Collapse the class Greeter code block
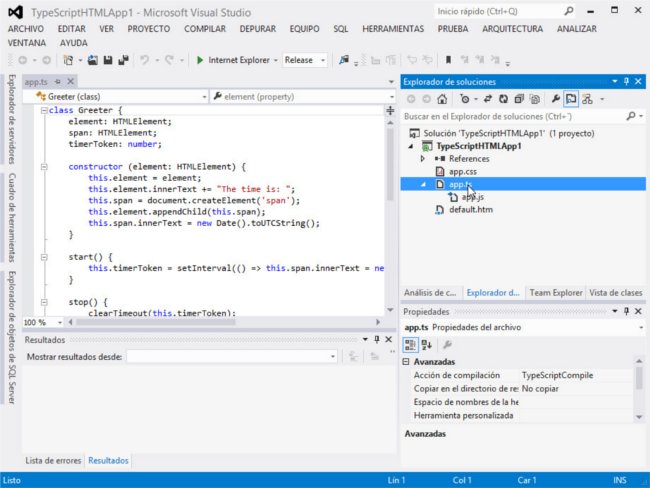Image resolution: width=650 pixels, height=488 pixels. tap(44, 110)
